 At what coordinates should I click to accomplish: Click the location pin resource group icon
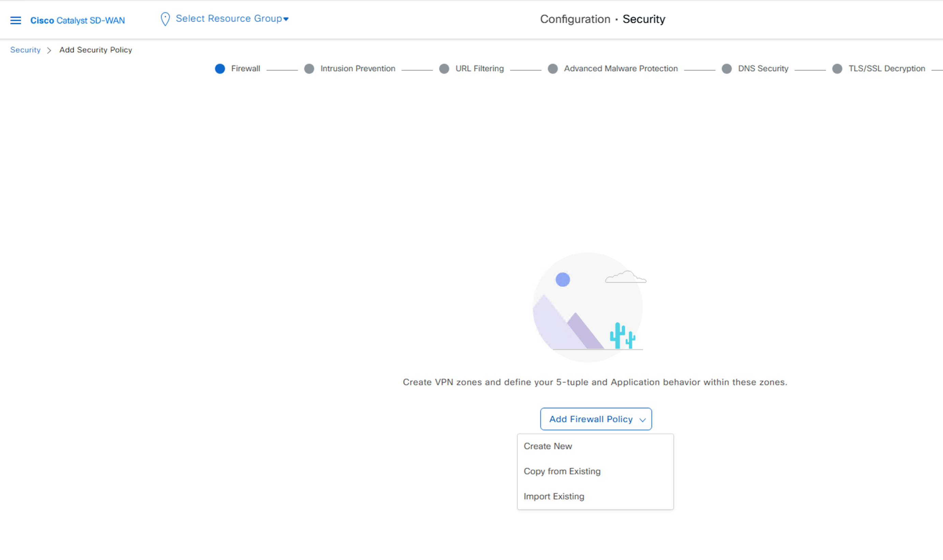point(165,19)
